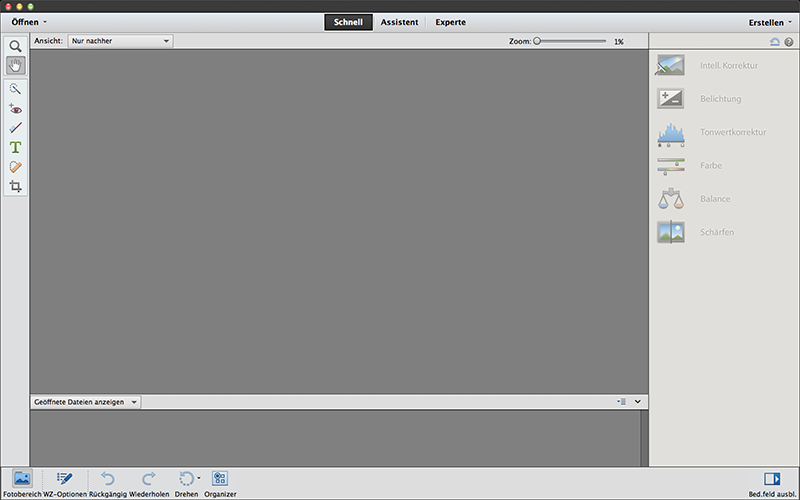Open the help question mark icon
Viewport: 800px width, 500px height.
point(789,42)
